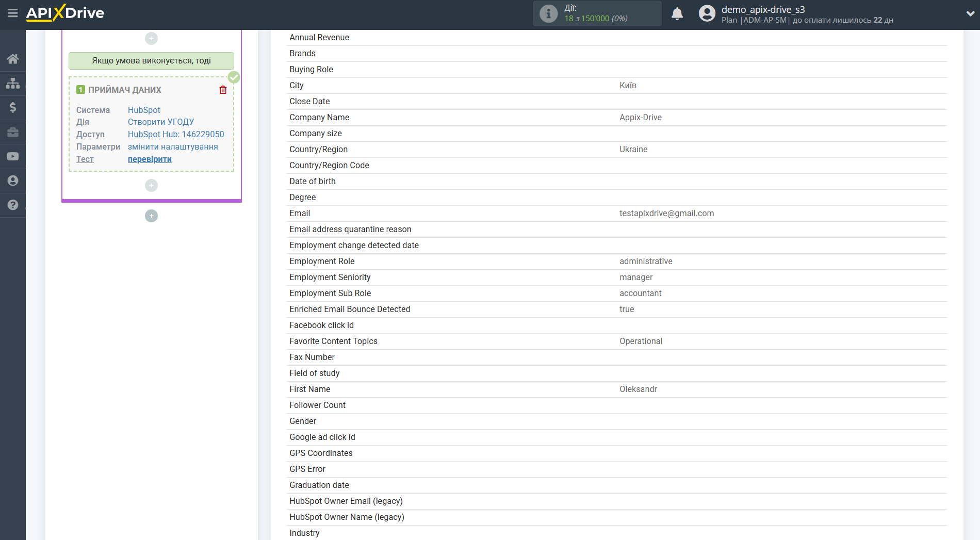Screen dimensions: 980x540
Task: Delete the data receiver block with the trash icon
Action: point(223,90)
